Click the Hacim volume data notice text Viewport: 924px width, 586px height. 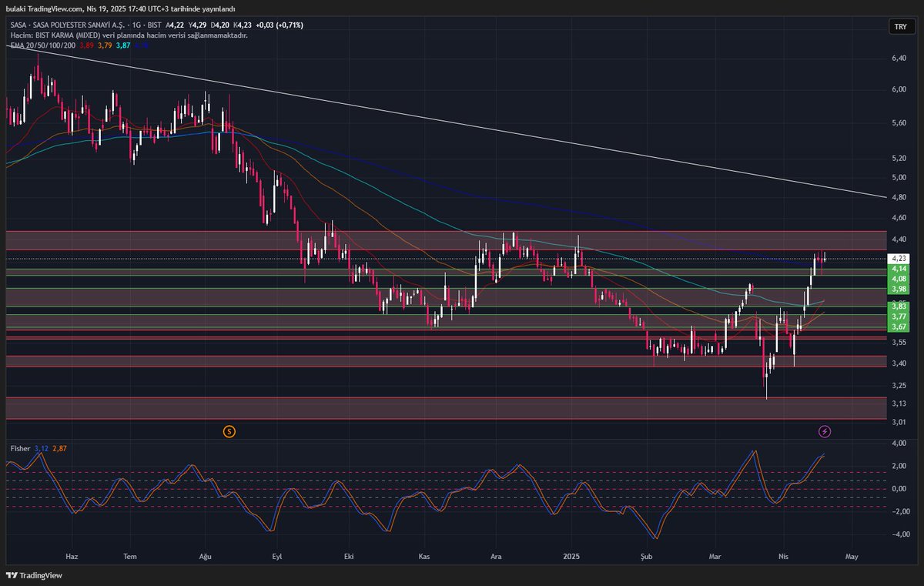click(129, 35)
